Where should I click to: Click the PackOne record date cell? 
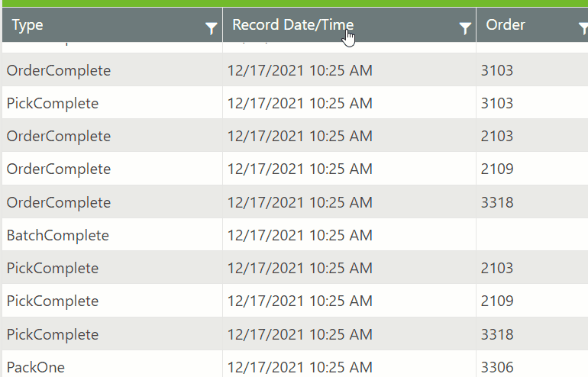pyautogui.click(x=300, y=367)
